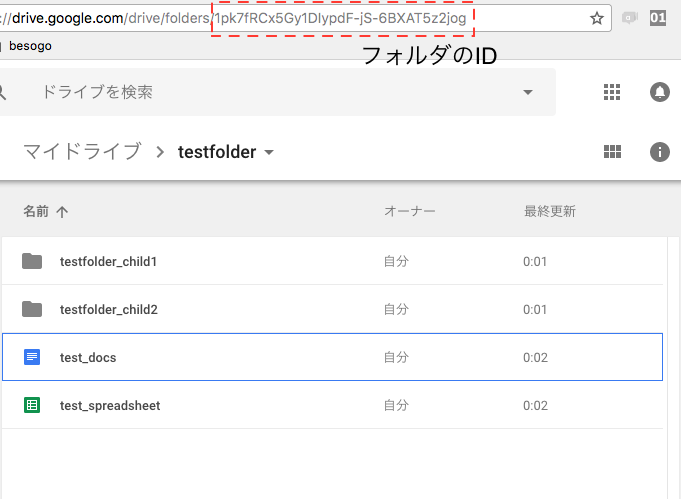Viewport: 681px width, 499px height.
Task: Switch to grid view layout
Action: click(x=613, y=152)
